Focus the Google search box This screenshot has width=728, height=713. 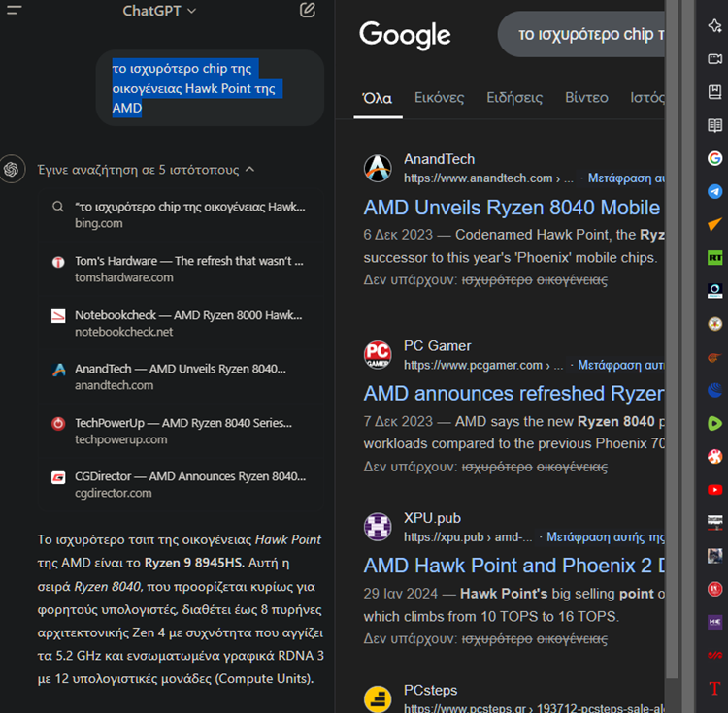[x=581, y=34]
